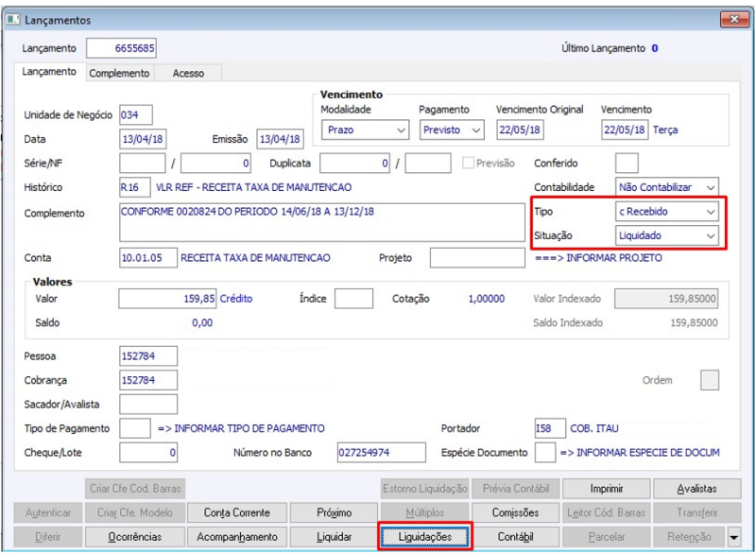Click the Histórico code field R16
Viewport: 756px width, 554px height.
tap(134, 187)
